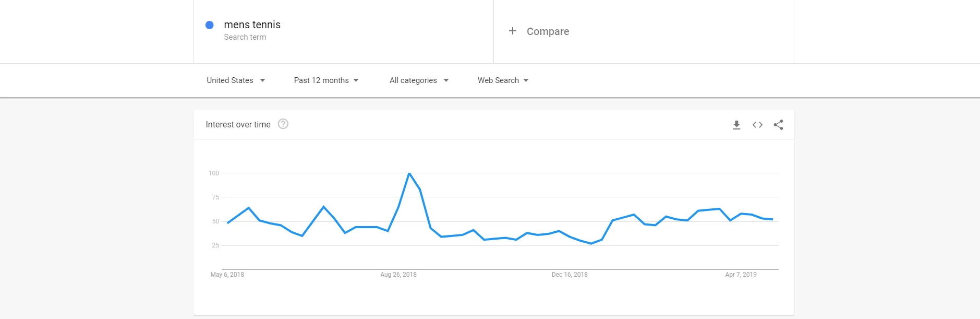This screenshot has height=319, width=980.
Task: Share the interest over time chart
Action: (778, 125)
